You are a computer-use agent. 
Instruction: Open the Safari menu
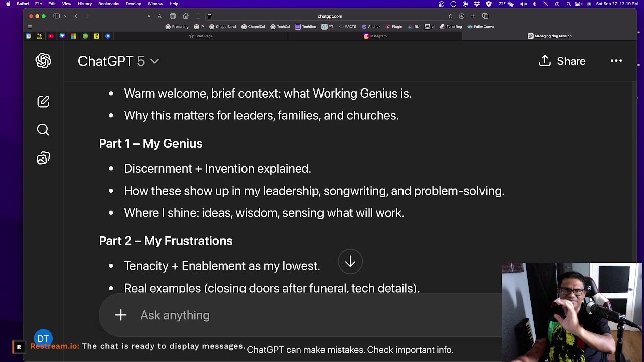coord(23,4)
